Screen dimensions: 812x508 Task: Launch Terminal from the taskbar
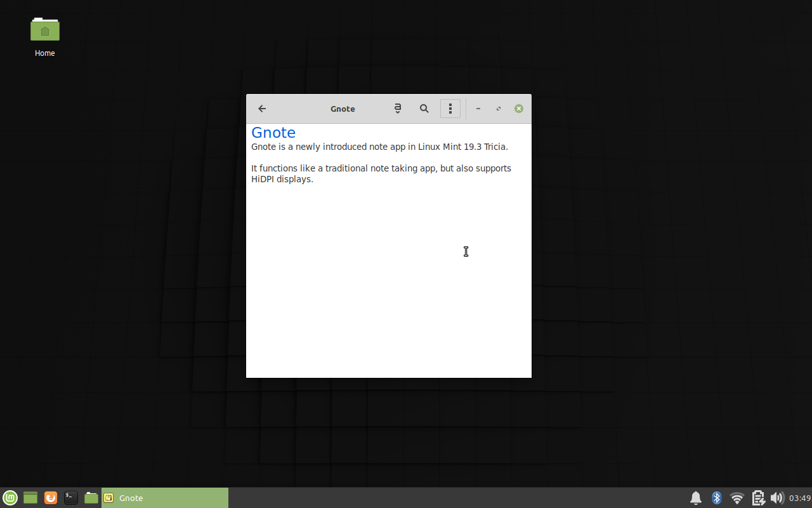pos(71,498)
